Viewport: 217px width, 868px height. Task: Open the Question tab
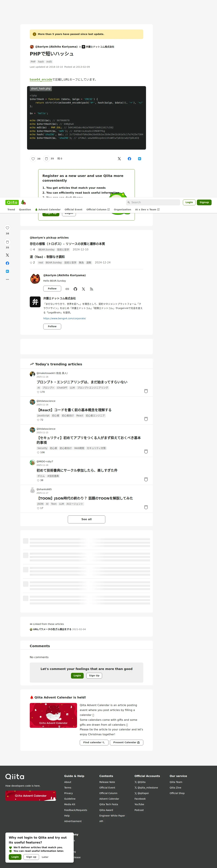pyautogui.click(x=25, y=210)
